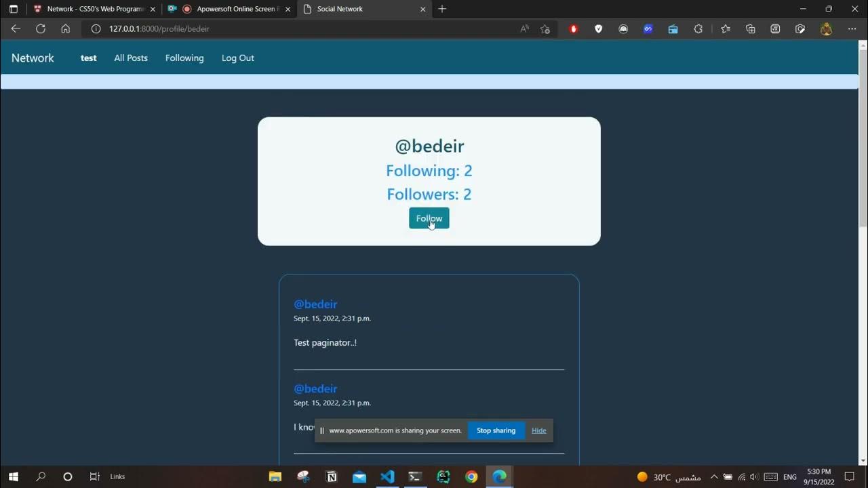This screenshot has height=488, width=868.
Task: Open Cortana from the taskbar
Action: (x=68, y=476)
